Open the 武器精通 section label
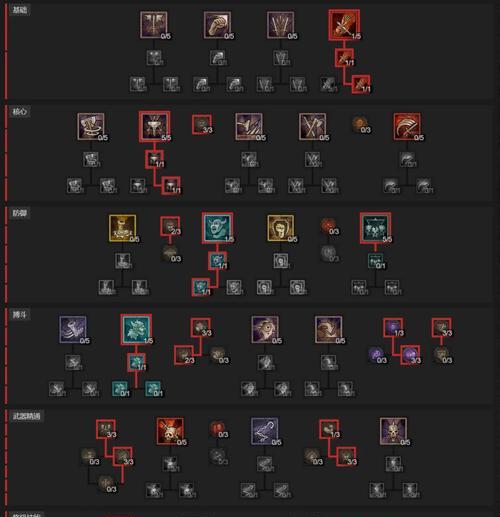This screenshot has height=517, width=500. pyautogui.click(x=26, y=416)
